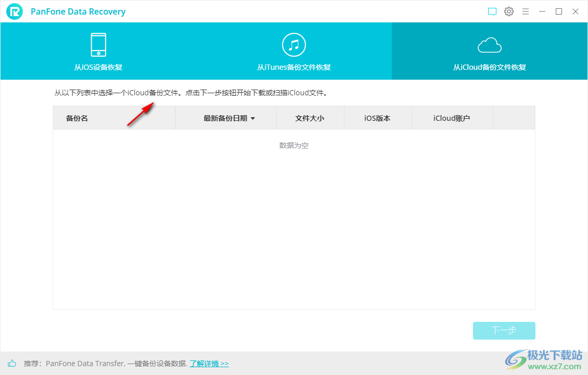
Task: Click the thumbs-up recommend icon
Action: tap(12, 363)
